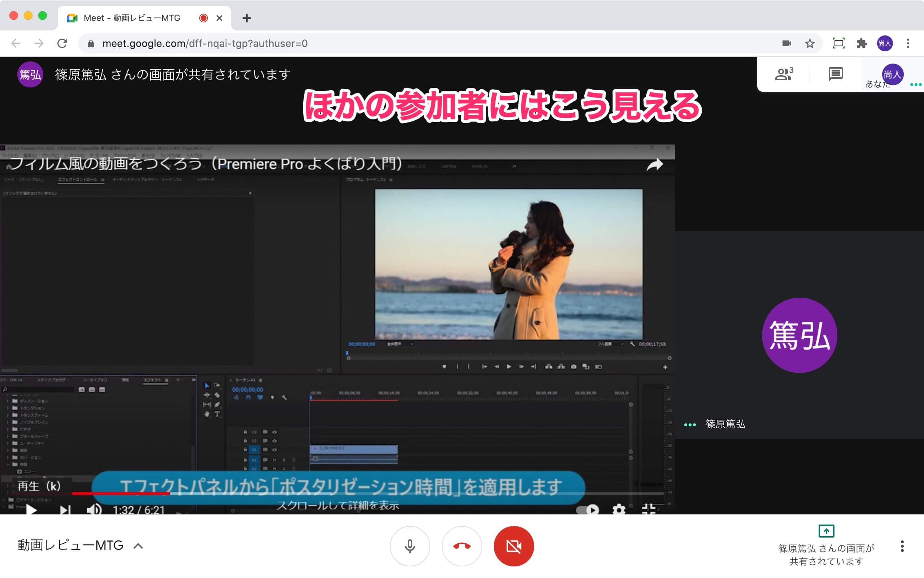Select the Type tool in Premiere
The width and height of the screenshot is (924, 578).
(x=217, y=414)
